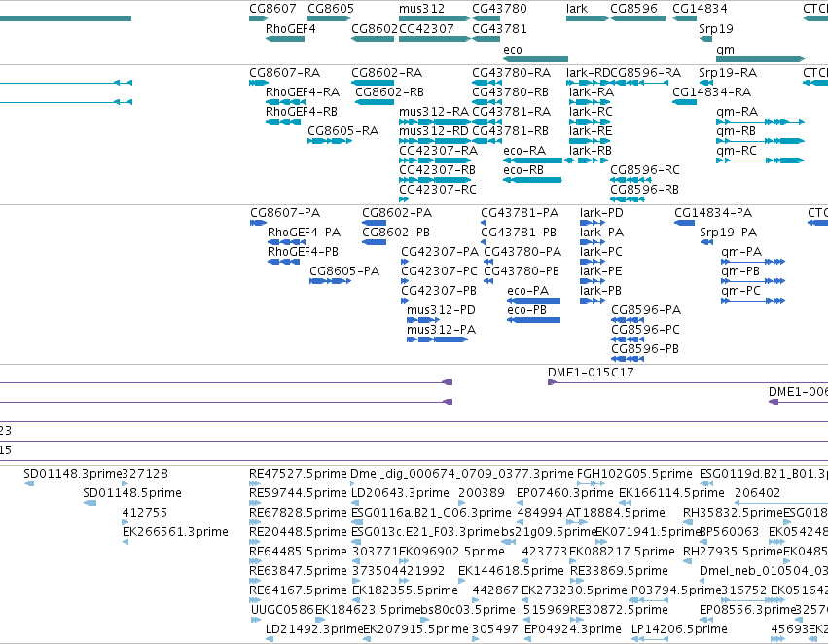
Task: Select protein Srp19-PA
Action: pyautogui.click(x=728, y=233)
